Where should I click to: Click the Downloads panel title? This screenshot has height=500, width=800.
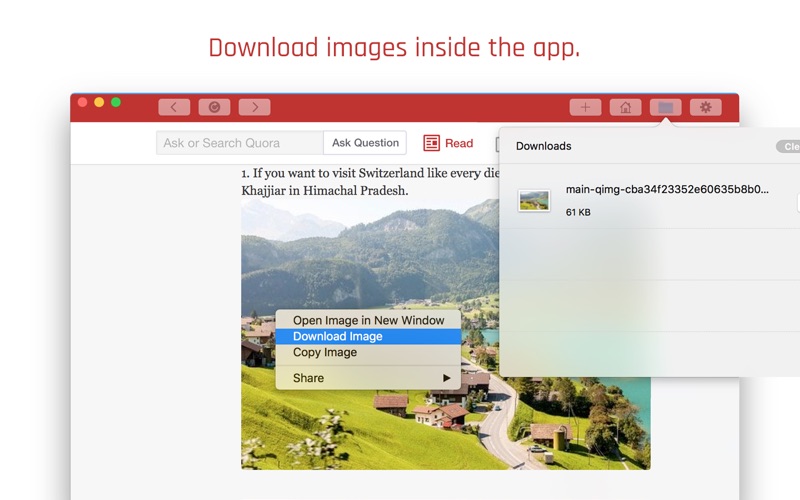(543, 146)
